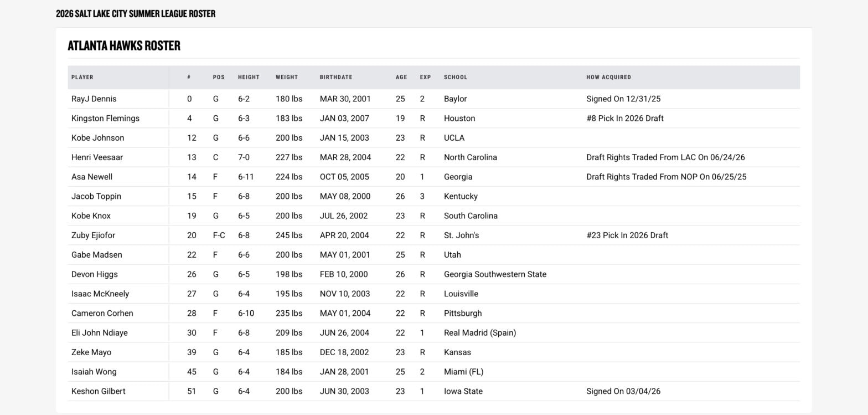Screen dimensions: 868x415
Task: Click player name Kobe Johnson
Action: pos(97,137)
